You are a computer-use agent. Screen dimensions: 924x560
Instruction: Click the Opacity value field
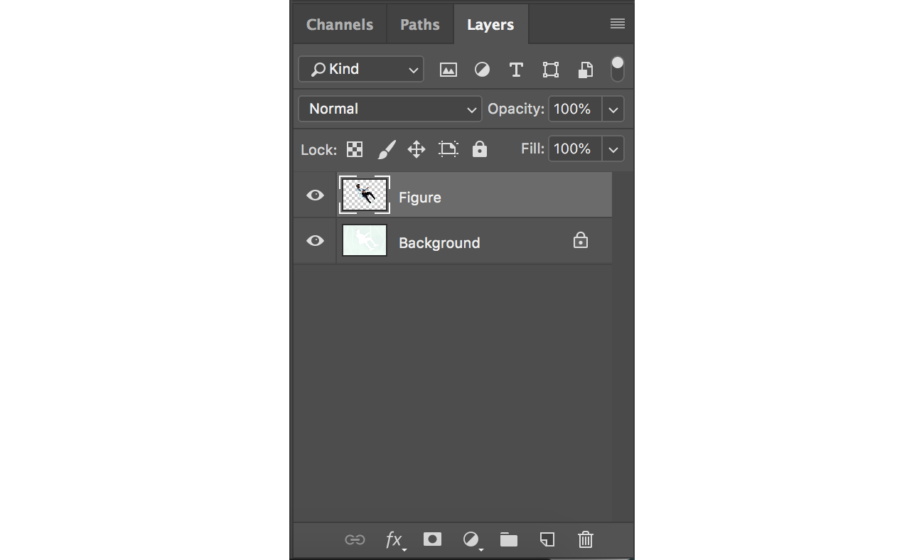tap(575, 109)
